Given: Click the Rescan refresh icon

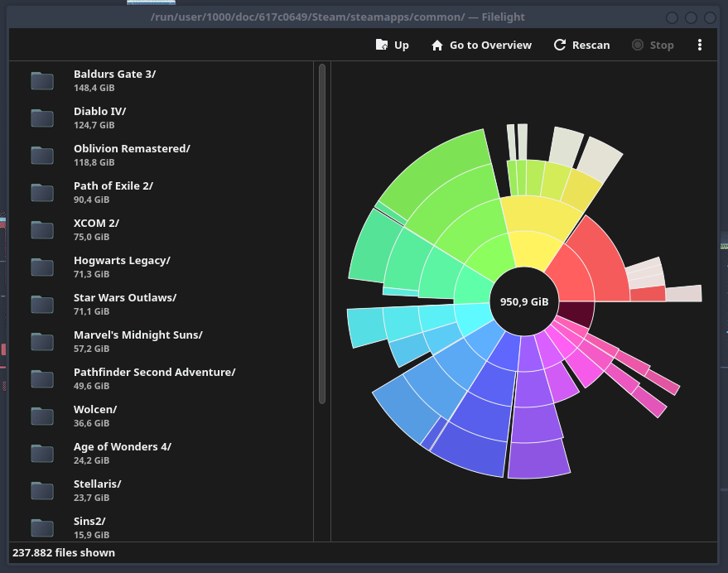Looking at the screenshot, I should point(560,45).
